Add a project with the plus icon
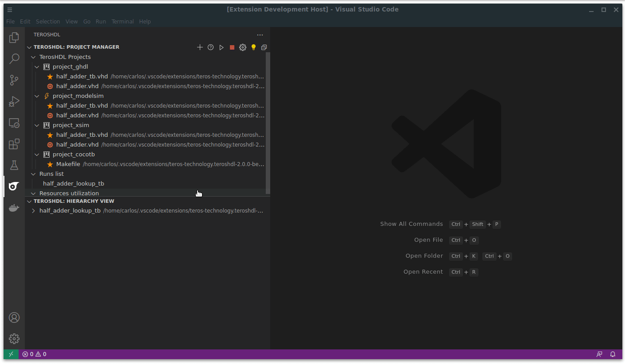The width and height of the screenshot is (625, 364). (200, 47)
